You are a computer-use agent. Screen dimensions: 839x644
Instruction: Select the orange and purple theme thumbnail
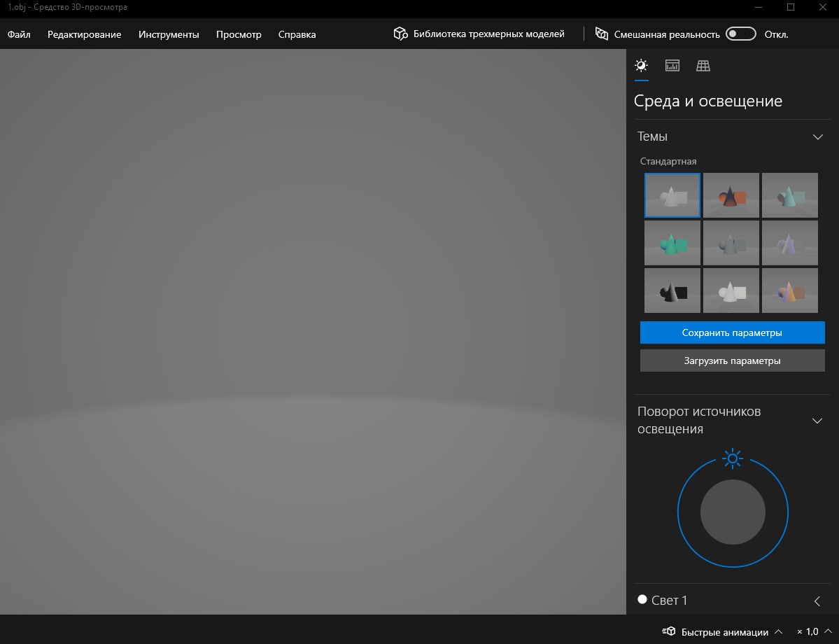click(x=790, y=290)
